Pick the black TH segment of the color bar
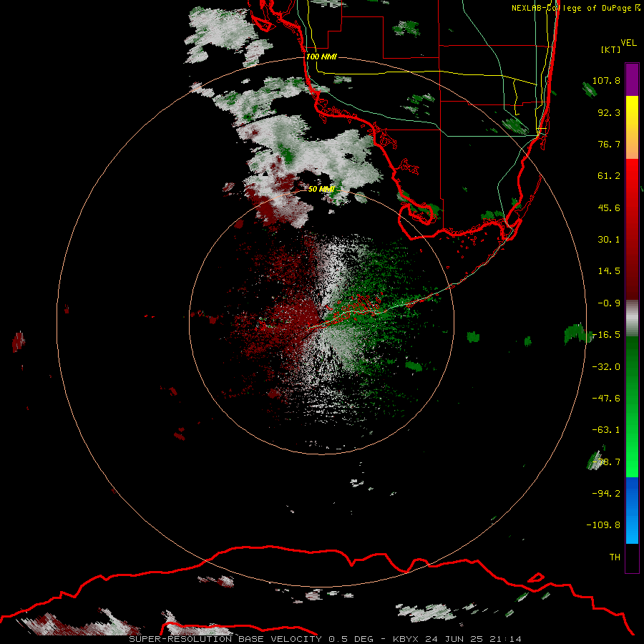The width and height of the screenshot is (644, 644). pos(632,558)
